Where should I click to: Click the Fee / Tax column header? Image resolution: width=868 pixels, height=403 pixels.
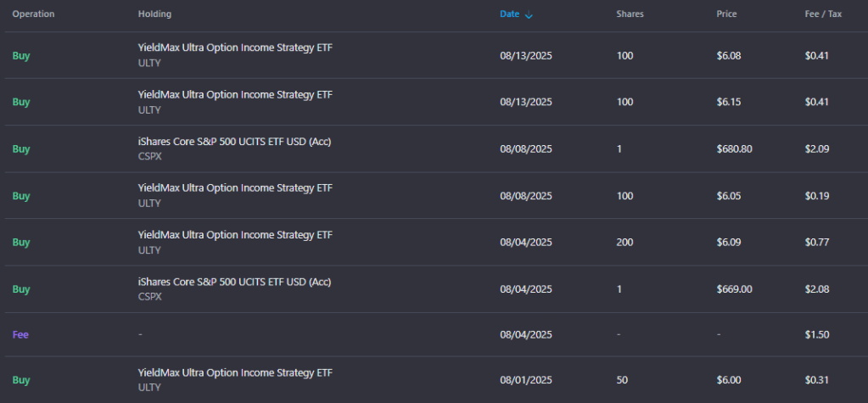[x=823, y=14]
